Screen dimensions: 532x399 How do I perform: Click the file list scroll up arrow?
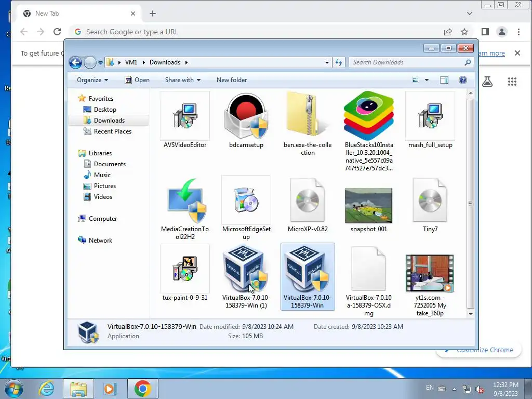point(470,93)
